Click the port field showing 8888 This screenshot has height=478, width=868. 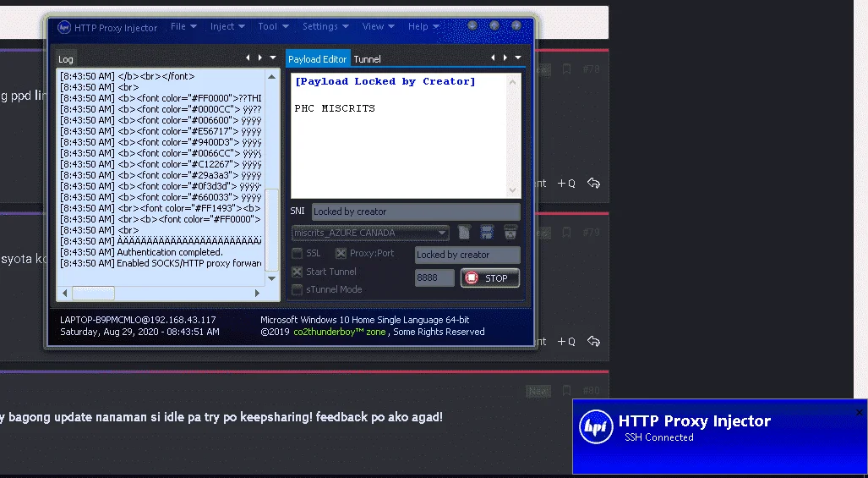pyautogui.click(x=434, y=278)
